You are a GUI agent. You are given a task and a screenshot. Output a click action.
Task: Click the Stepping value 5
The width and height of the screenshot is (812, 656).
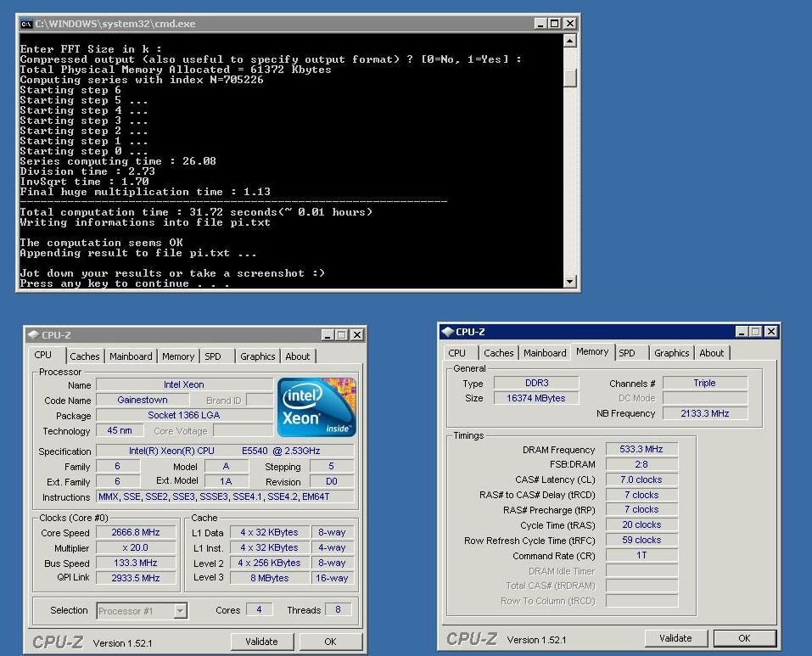coord(332,466)
